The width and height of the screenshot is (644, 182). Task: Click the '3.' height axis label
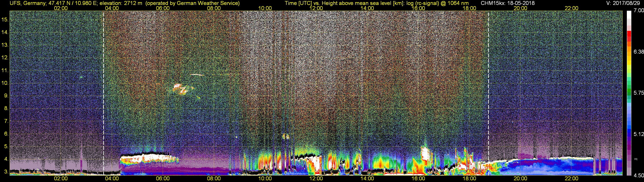click(6, 172)
